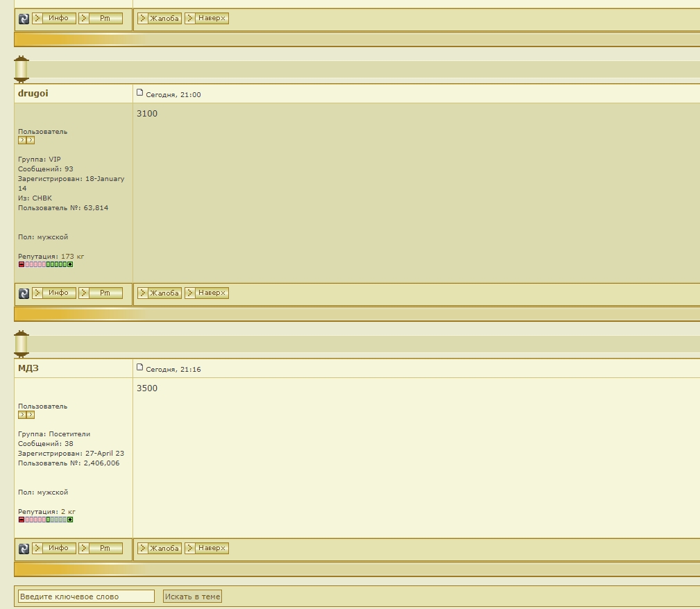Open drugoi's Инфо profile button

(54, 293)
